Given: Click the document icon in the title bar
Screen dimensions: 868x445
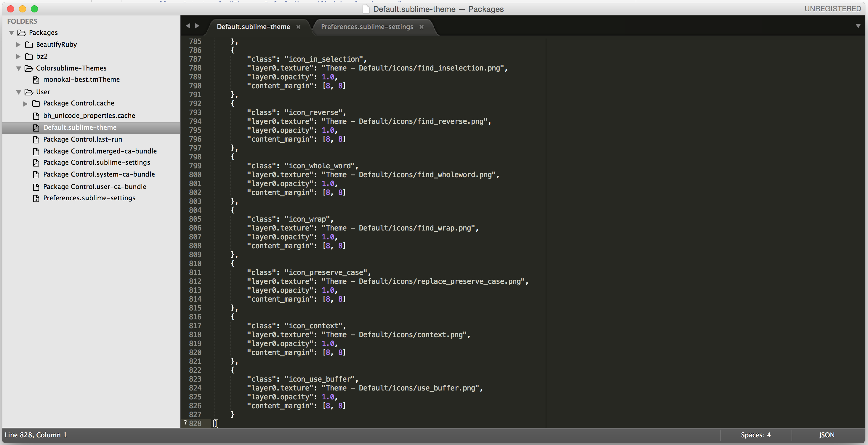Looking at the screenshot, I should (x=366, y=9).
